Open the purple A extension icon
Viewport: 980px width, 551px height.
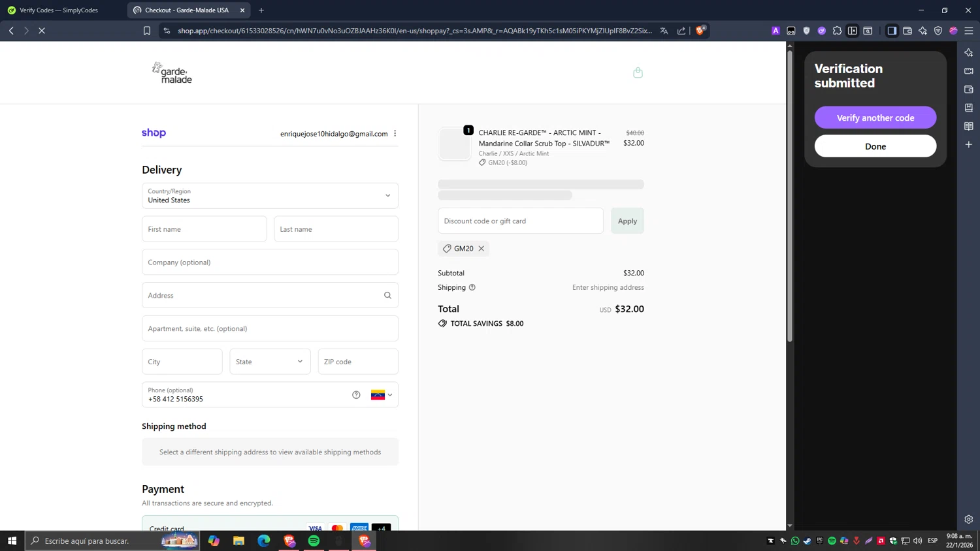[x=776, y=31]
